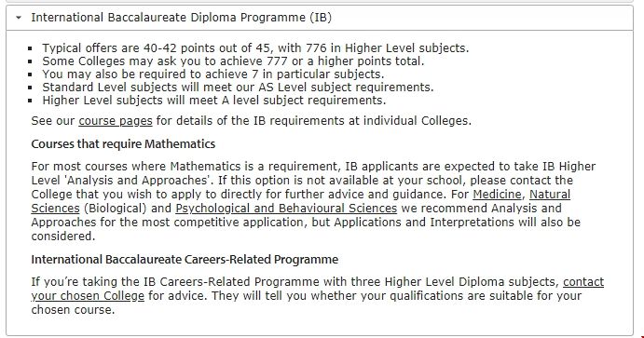Click the bullet marker before Standard Level subjects

30,88
